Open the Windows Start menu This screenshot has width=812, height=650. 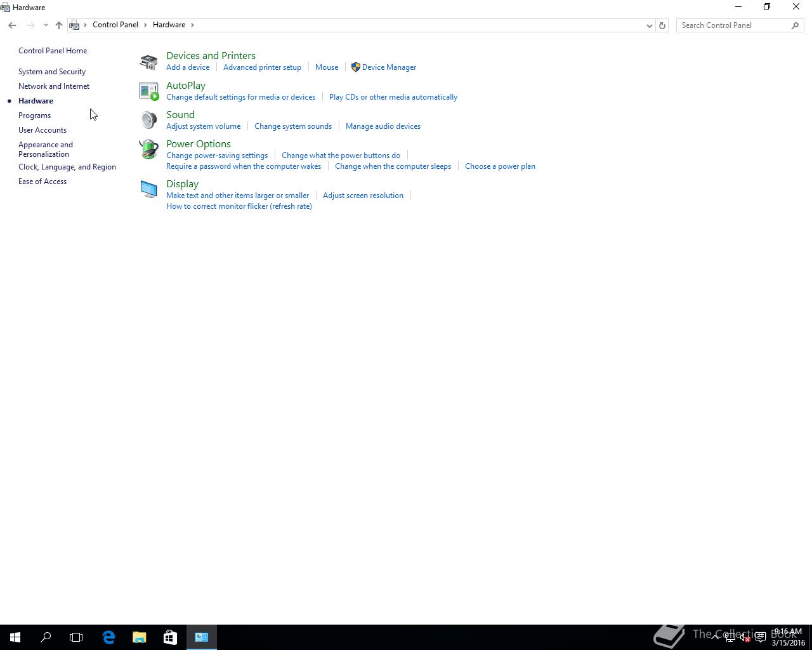15,637
